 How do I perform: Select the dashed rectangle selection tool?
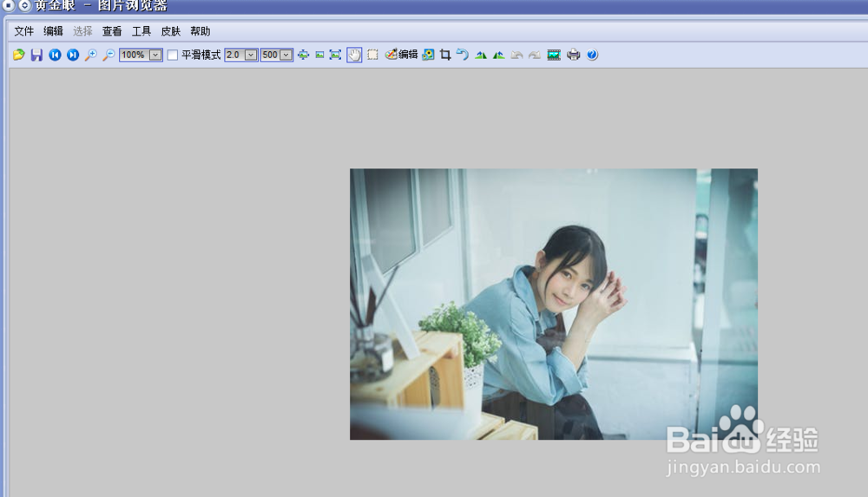[x=373, y=55]
